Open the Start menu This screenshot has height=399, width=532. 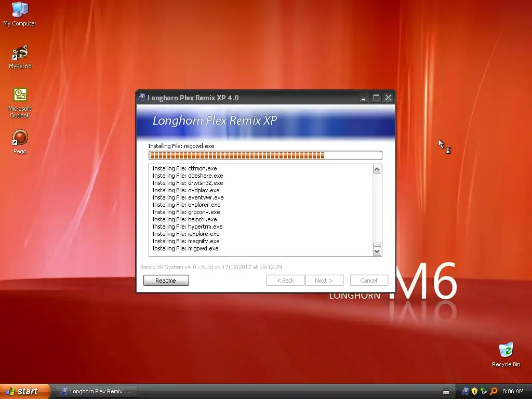pos(25,391)
